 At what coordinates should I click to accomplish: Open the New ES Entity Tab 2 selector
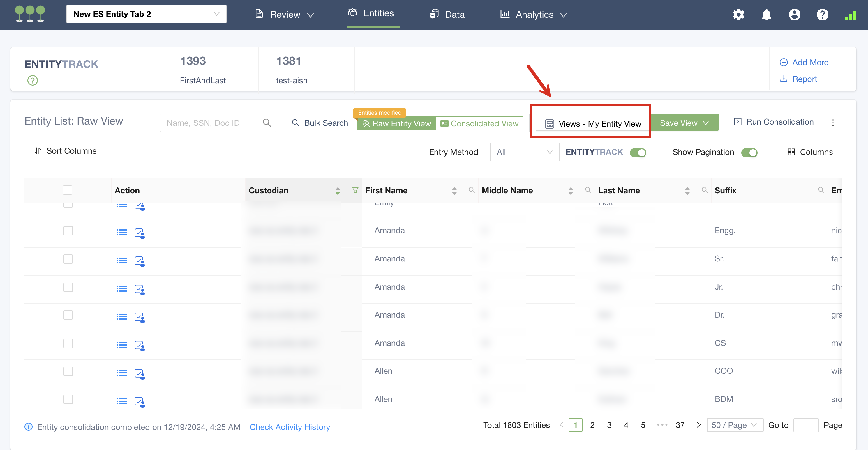[146, 14]
